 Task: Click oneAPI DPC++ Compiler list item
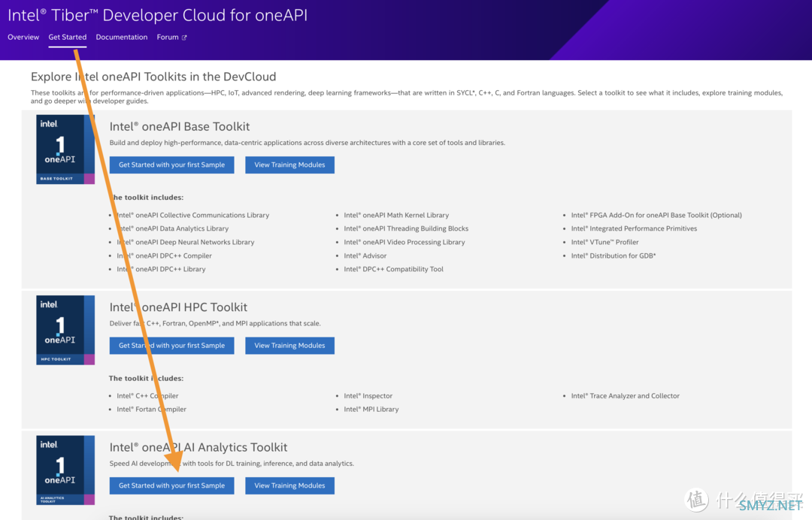[164, 255]
